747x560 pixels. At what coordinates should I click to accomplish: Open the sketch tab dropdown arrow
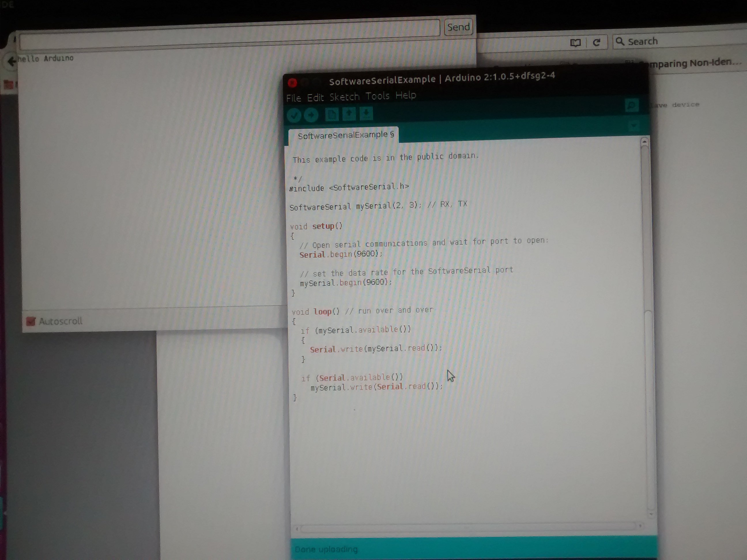(x=634, y=126)
